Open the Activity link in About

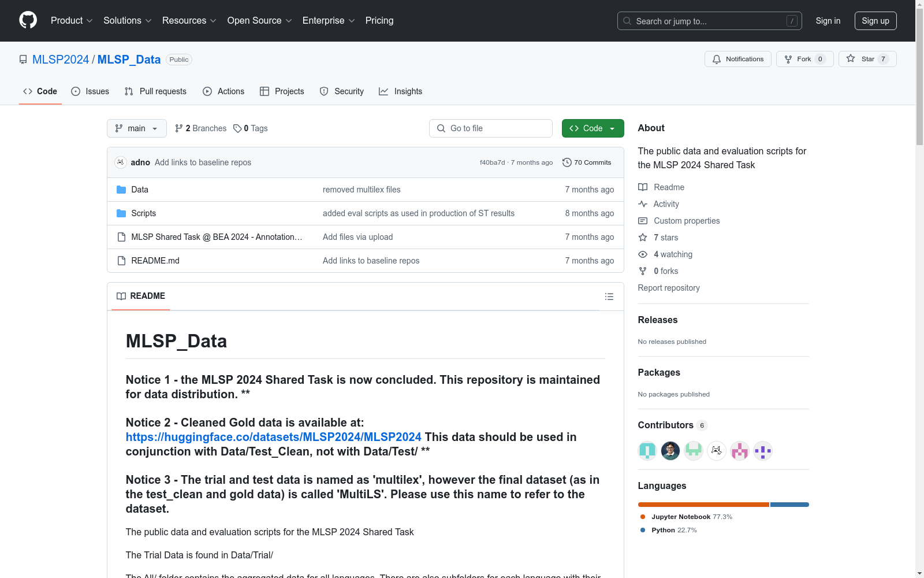(x=666, y=204)
